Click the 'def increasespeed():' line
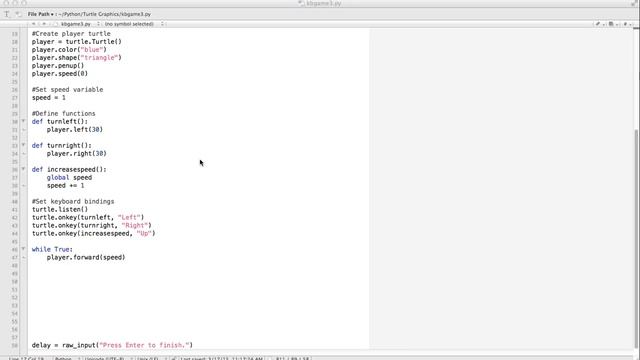This screenshot has height=360, width=640. point(69,169)
